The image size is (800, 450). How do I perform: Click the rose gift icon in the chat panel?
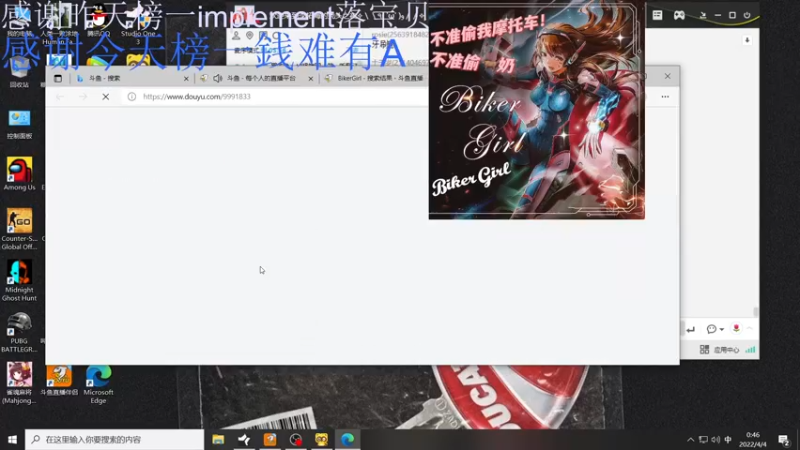click(736, 329)
